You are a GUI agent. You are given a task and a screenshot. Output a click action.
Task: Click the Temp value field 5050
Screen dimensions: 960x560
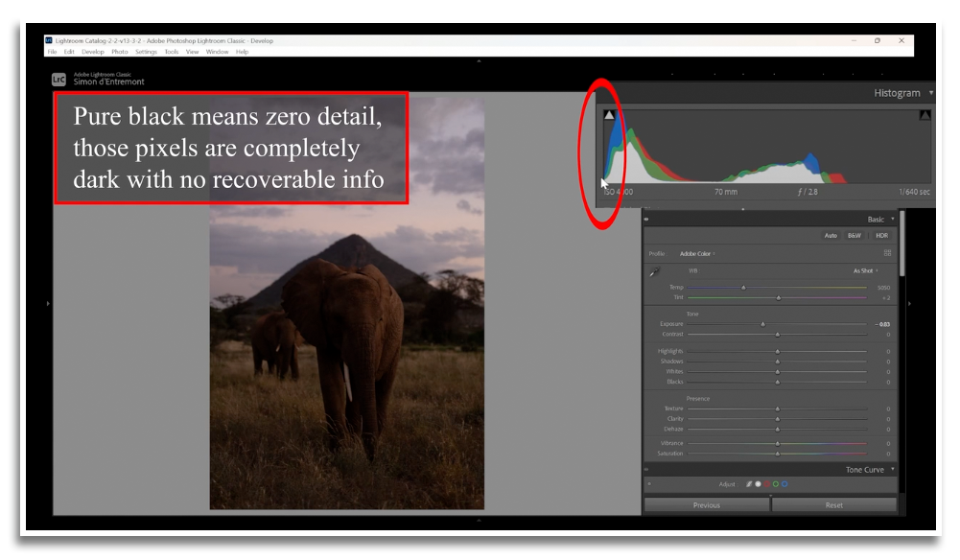(x=883, y=288)
